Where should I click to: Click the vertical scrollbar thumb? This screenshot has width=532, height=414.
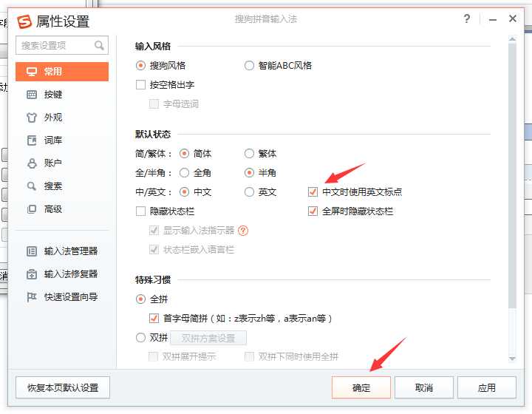pos(512,175)
